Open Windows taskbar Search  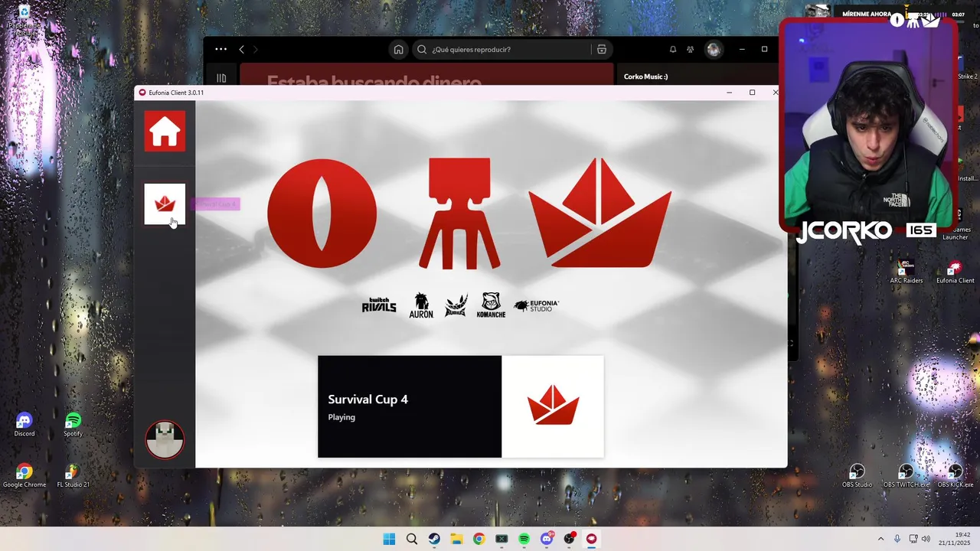click(x=412, y=539)
